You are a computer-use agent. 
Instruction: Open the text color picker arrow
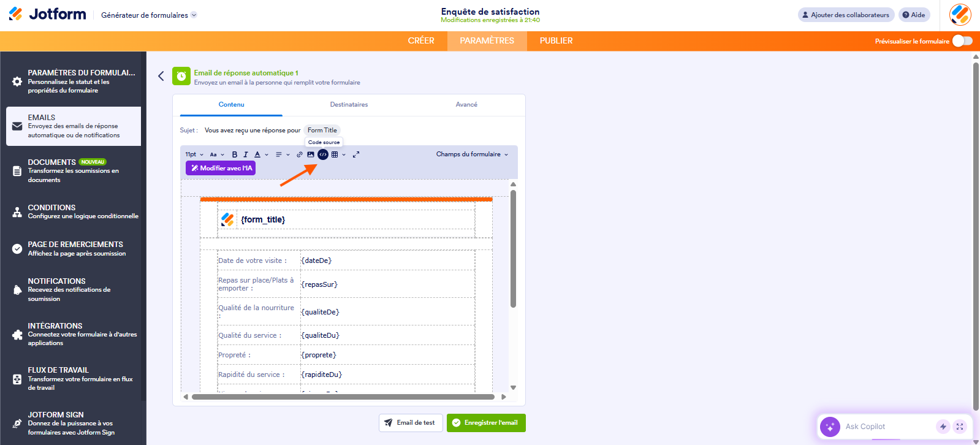click(267, 154)
